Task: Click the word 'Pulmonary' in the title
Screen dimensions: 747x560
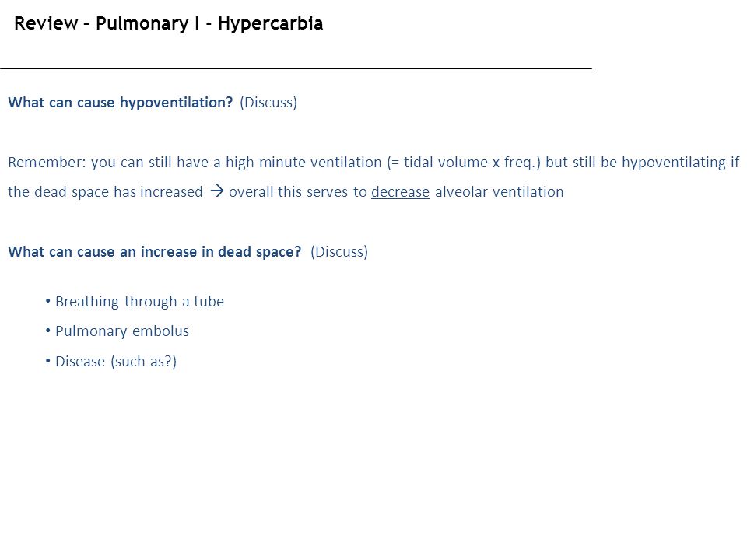Action: (x=142, y=23)
